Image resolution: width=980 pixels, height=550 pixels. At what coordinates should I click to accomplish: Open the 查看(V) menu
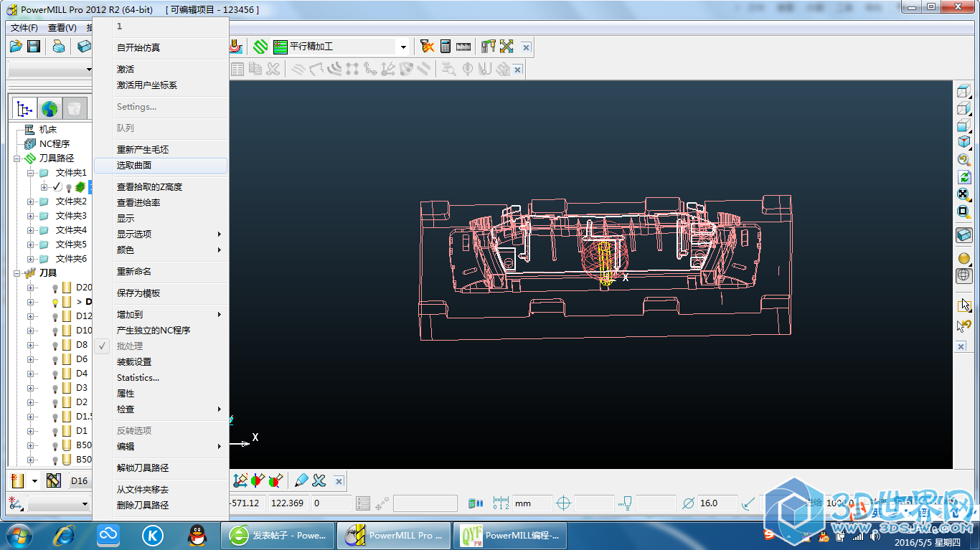[x=62, y=28]
